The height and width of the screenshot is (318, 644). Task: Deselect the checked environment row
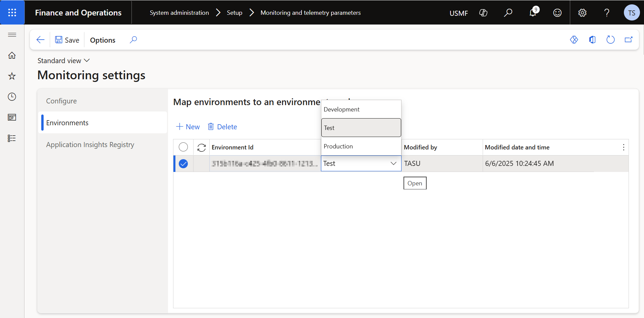click(183, 164)
